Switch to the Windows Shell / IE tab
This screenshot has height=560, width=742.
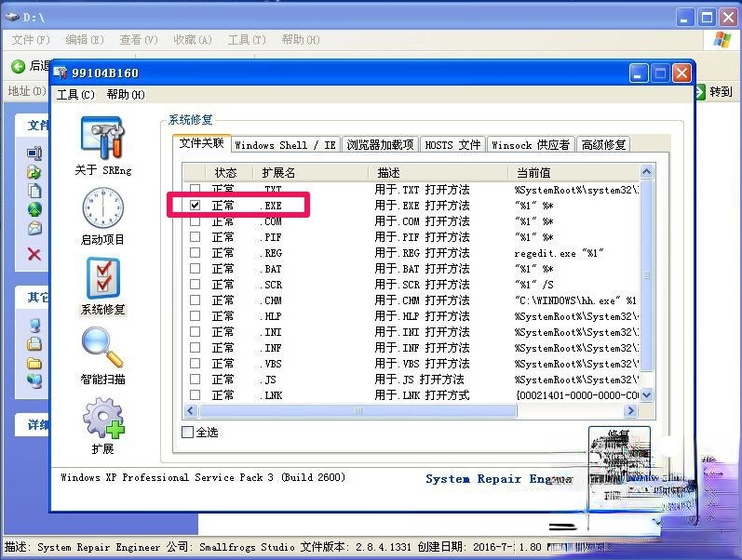pyautogui.click(x=285, y=145)
